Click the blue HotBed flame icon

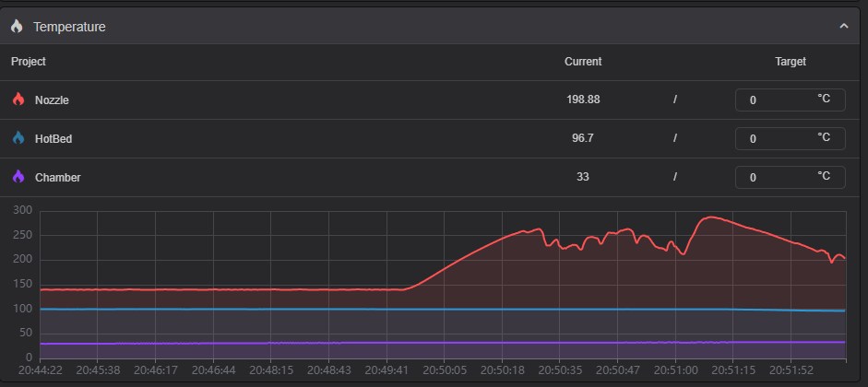point(18,138)
